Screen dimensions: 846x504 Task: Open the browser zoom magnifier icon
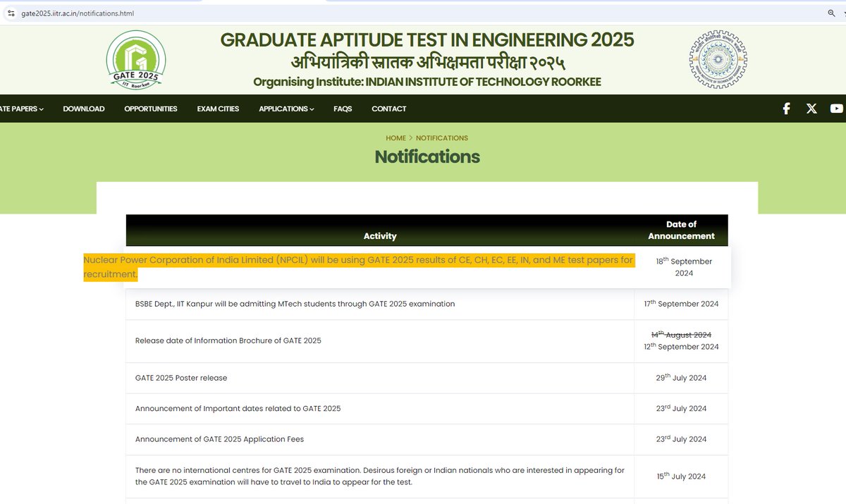point(832,13)
